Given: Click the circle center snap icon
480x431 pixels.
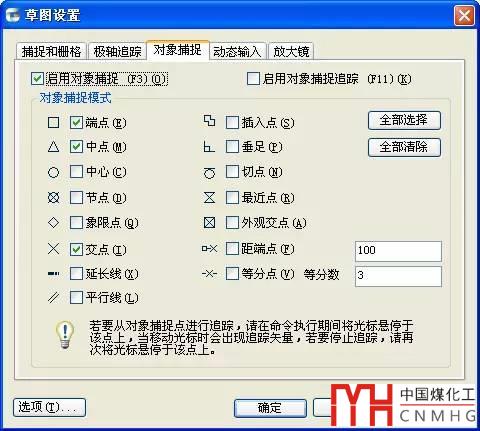Looking at the screenshot, I should tap(53, 172).
